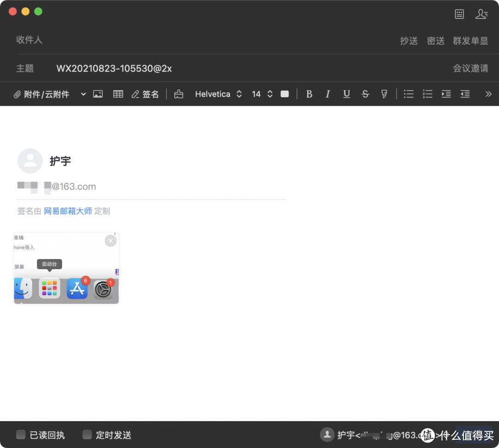The image size is (499, 448).
Task: Toggle bold formatting
Action: [309, 94]
